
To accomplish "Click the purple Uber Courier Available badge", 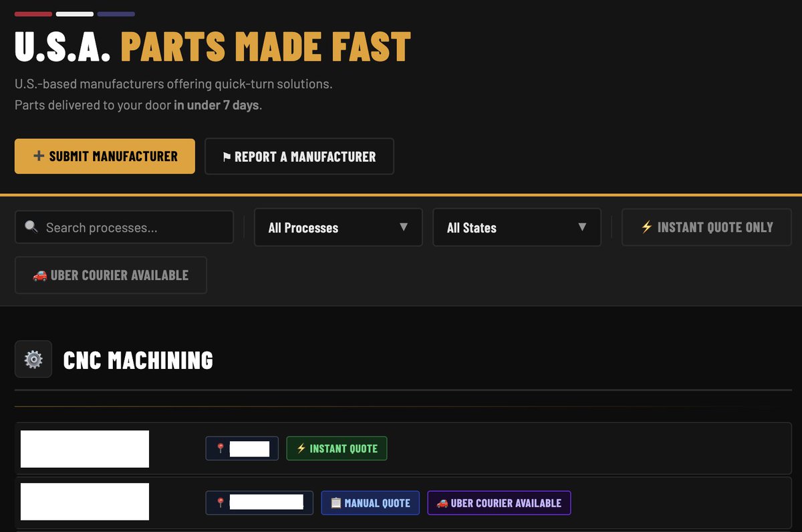I will (x=499, y=503).
